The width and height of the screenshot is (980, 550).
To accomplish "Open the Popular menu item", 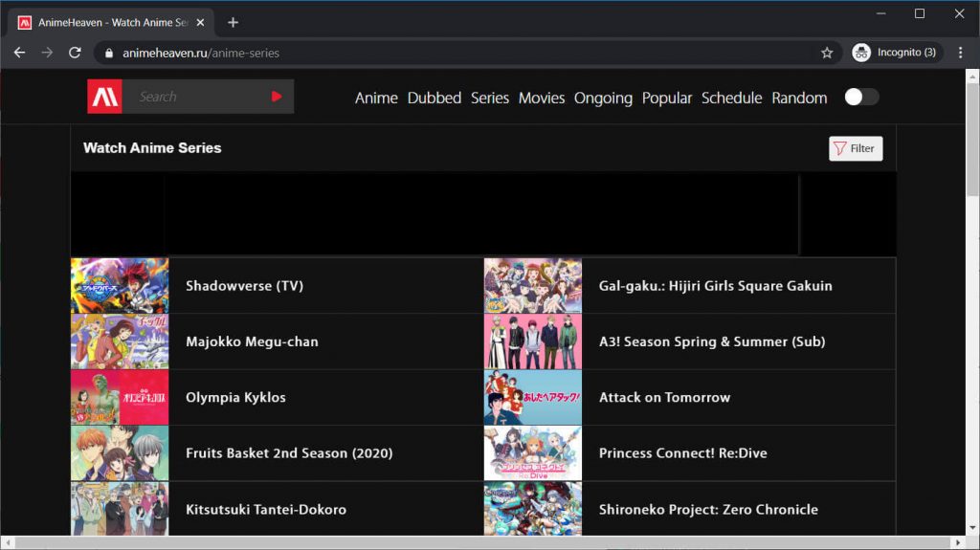I will [x=667, y=98].
